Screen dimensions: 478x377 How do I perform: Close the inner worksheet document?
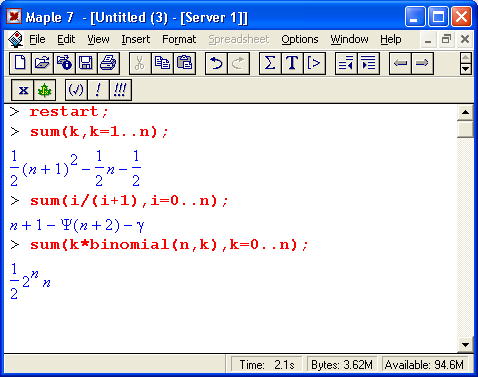point(465,39)
